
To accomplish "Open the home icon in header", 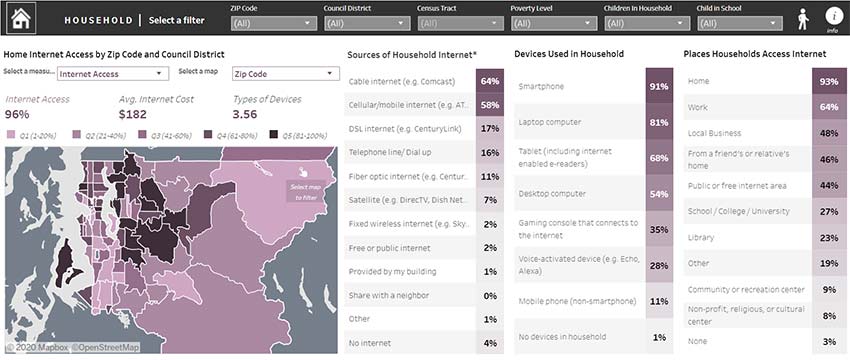I will pos(20,17).
